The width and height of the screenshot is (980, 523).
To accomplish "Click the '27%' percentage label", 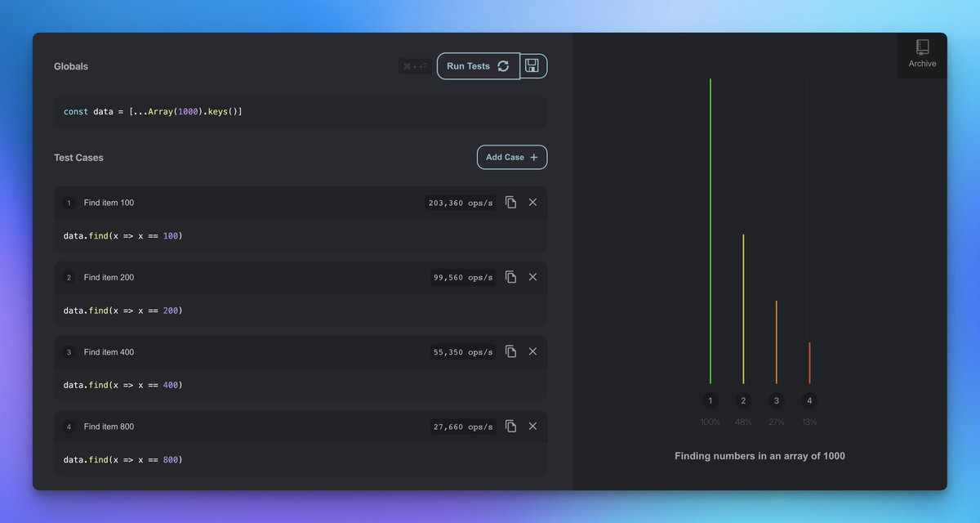I will click(777, 422).
